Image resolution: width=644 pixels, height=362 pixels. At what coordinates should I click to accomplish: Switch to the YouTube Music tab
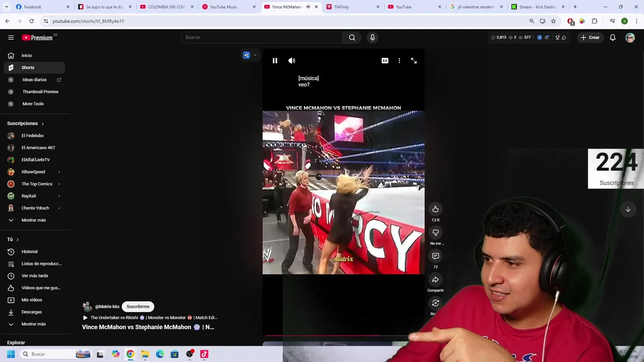point(229,7)
